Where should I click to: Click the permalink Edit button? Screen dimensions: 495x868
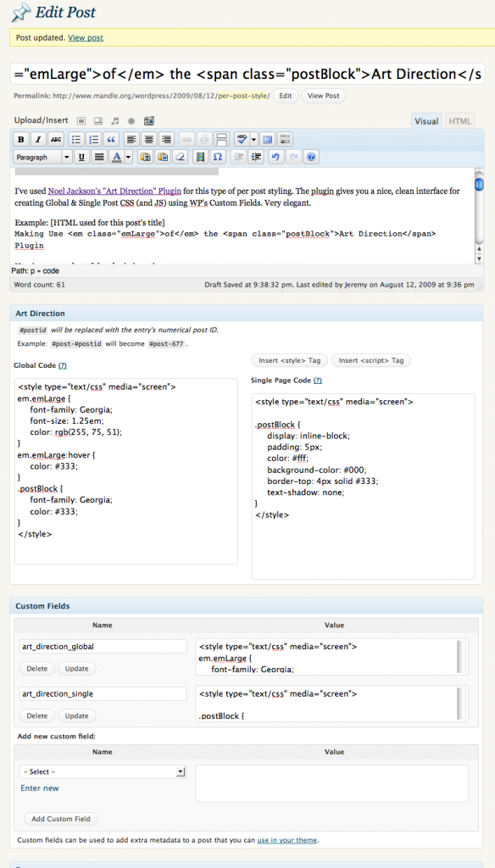(285, 96)
